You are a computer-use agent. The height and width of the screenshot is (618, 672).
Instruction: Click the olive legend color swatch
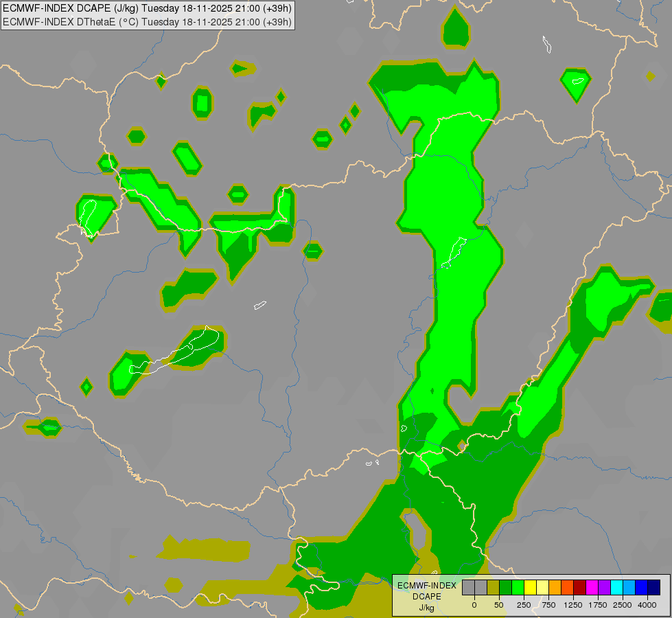coord(494,587)
